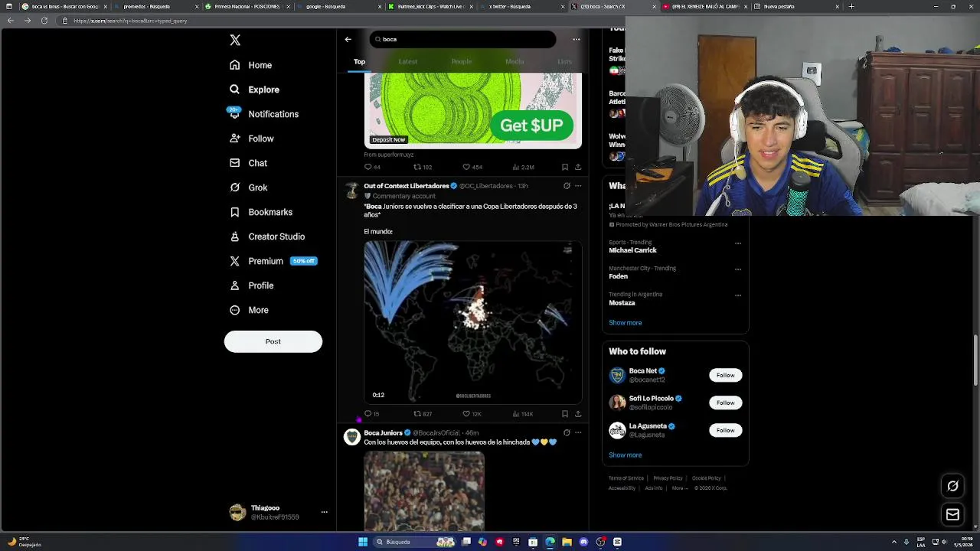The width and height of the screenshot is (980, 551).
Task: Open Notifications in the sidebar
Action: click(x=264, y=114)
